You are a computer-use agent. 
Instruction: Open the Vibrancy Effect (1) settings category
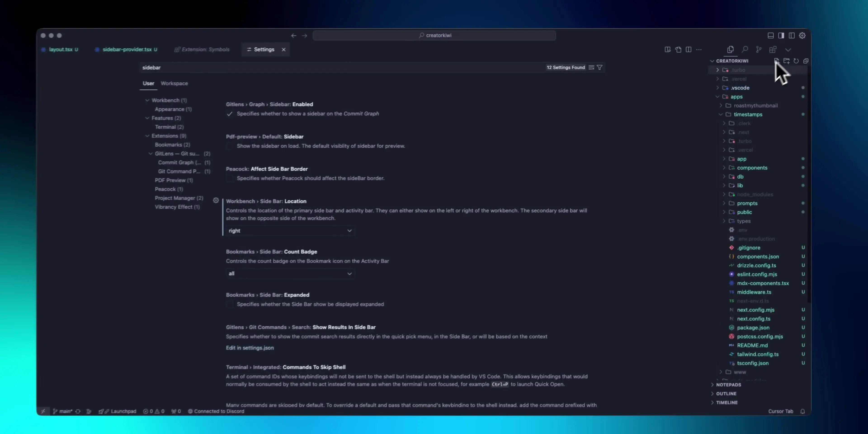(x=177, y=207)
